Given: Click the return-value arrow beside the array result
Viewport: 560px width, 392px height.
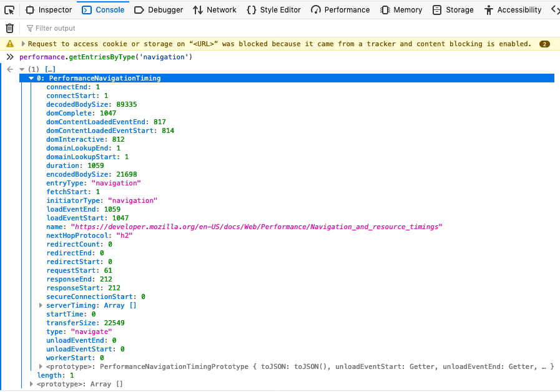Looking at the screenshot, I should pos(9,69).
